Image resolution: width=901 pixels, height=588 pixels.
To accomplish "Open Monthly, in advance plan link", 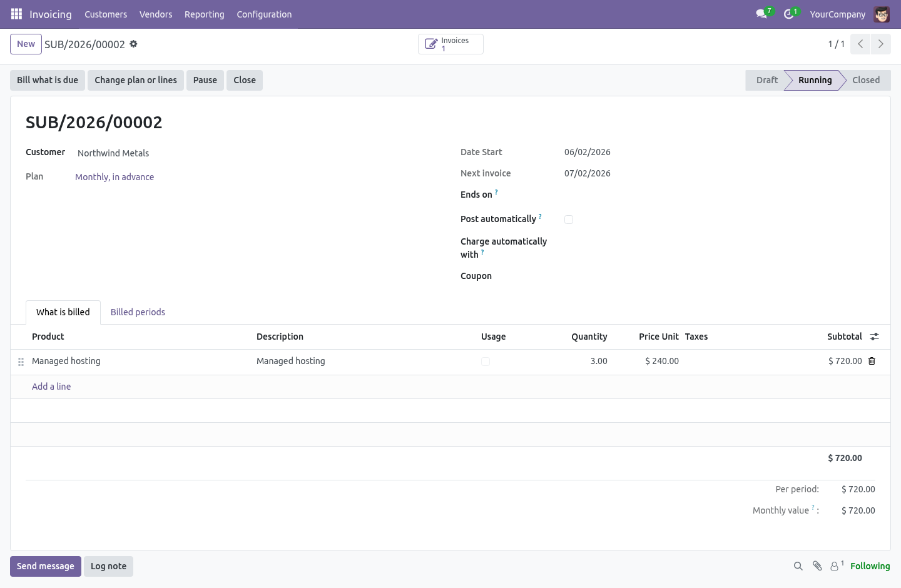I will click(115, 177).
